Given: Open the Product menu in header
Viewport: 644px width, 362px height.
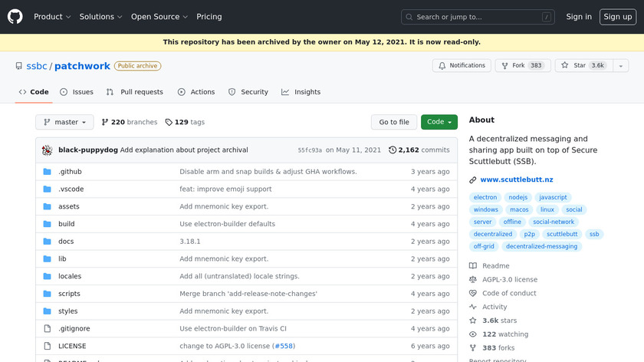Looking at the screenshot, I should click(52, 17).
